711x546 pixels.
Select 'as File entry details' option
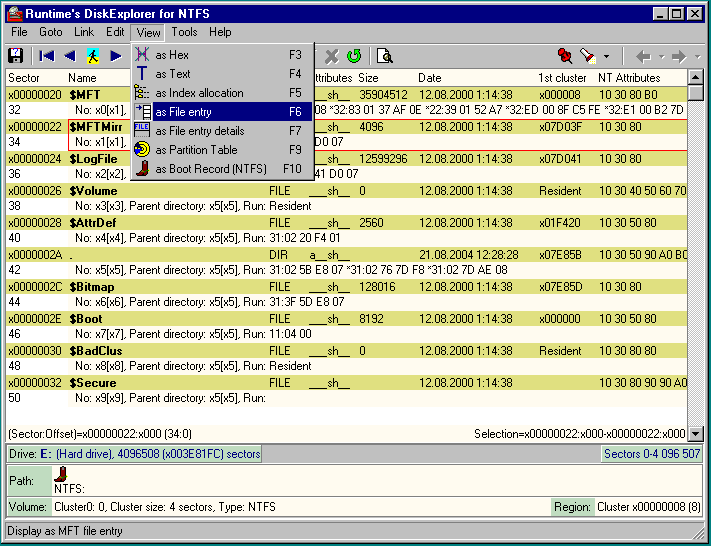pos(222,131)
